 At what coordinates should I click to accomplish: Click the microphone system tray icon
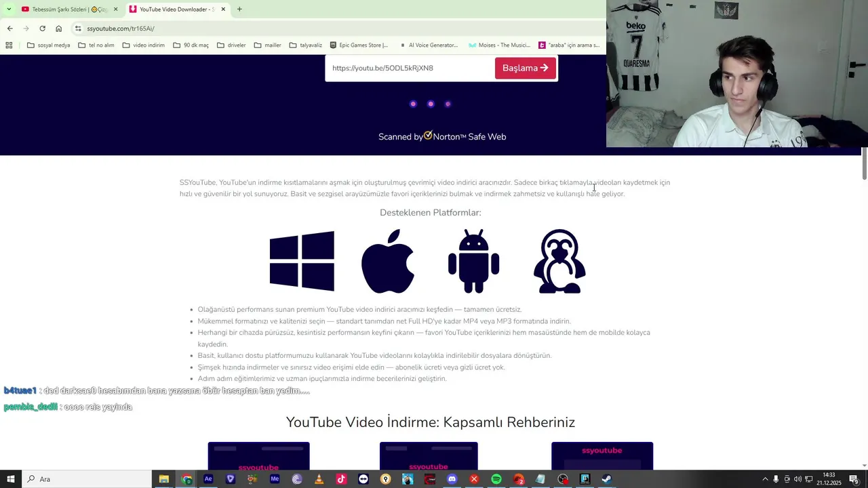click(x=776, y=479)
